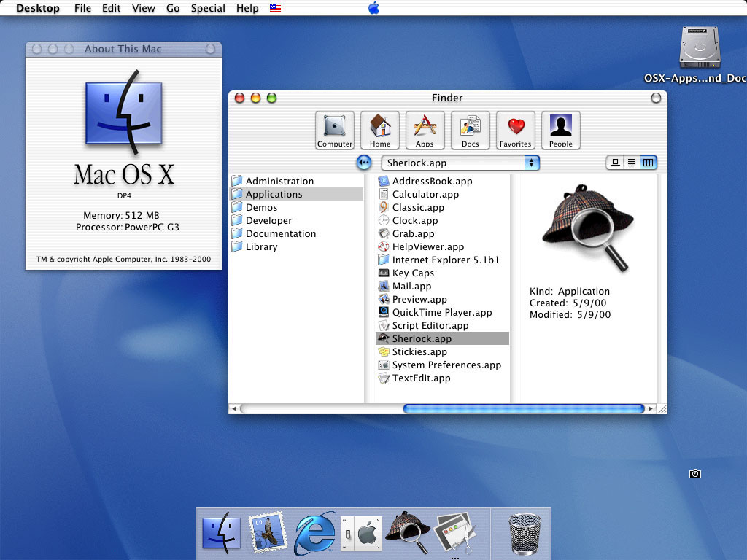This screenshot has width=747, height=560.
Task: Launch Internet Explorer from the Dock
Action: click(x=314, y=533)
